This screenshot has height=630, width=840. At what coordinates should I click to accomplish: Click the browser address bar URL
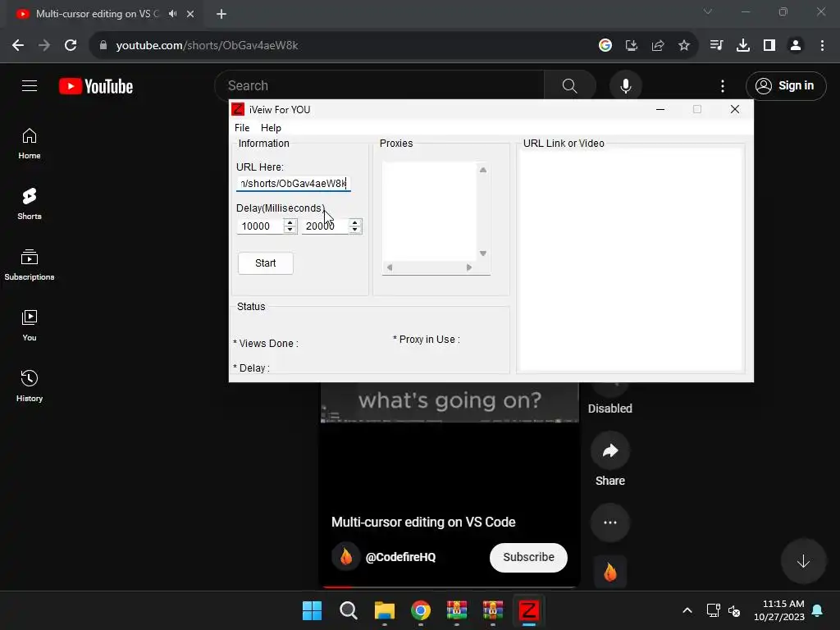(207, 46)
